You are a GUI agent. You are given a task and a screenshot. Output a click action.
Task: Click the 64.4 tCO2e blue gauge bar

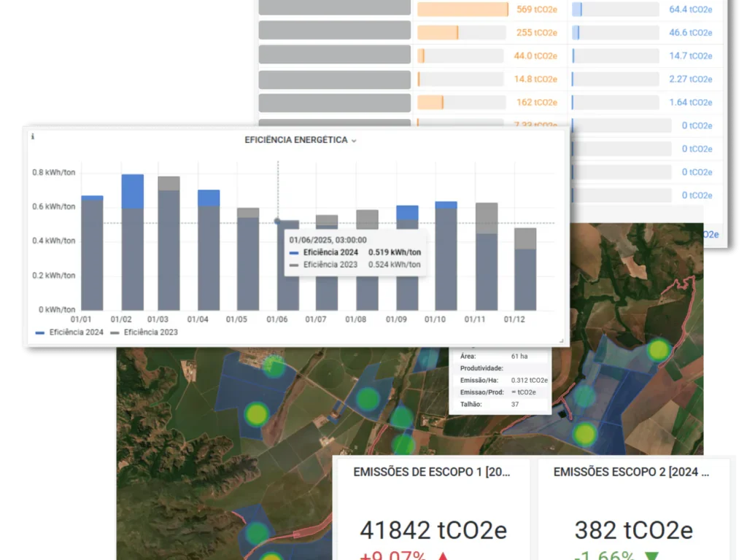point(615,9)
